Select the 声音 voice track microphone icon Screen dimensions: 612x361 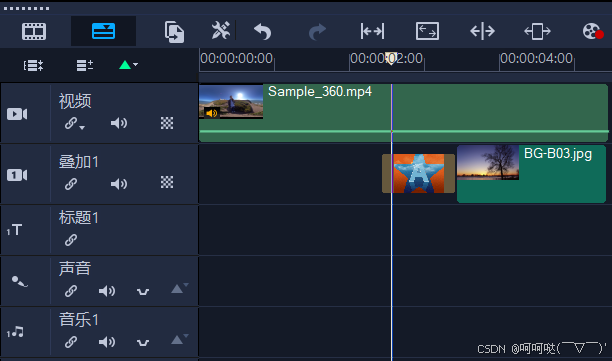click(x=19, y=281)
